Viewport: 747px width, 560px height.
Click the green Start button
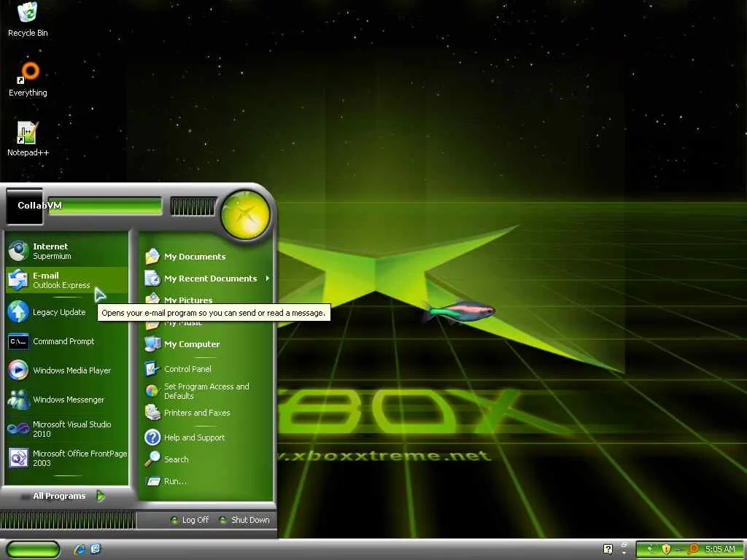[32, 550]
